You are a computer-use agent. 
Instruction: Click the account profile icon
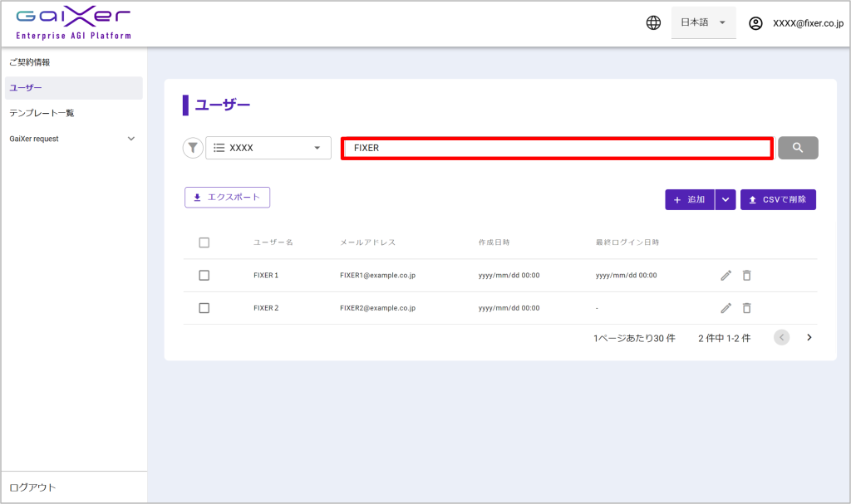[x=755, y=23]
